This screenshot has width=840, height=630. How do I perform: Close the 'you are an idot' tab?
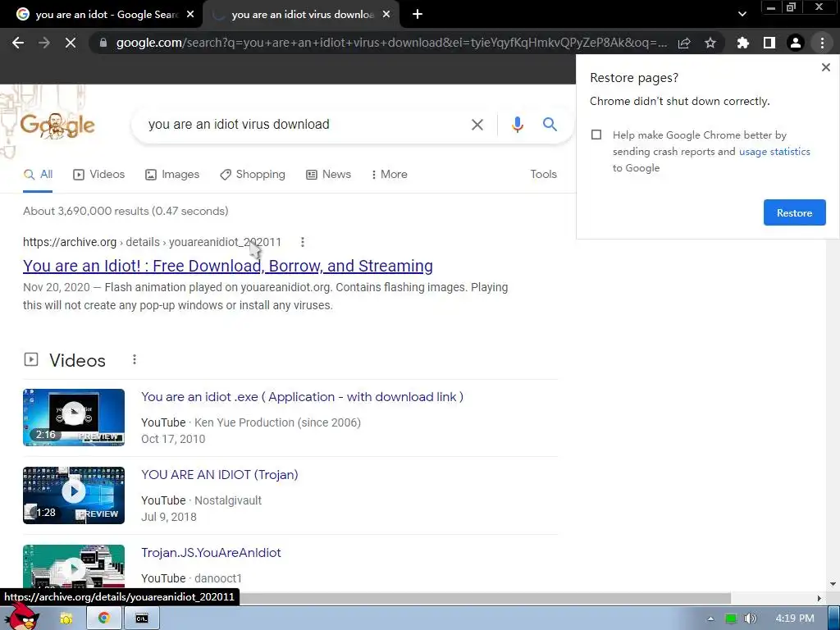click(x=190, y=15)
